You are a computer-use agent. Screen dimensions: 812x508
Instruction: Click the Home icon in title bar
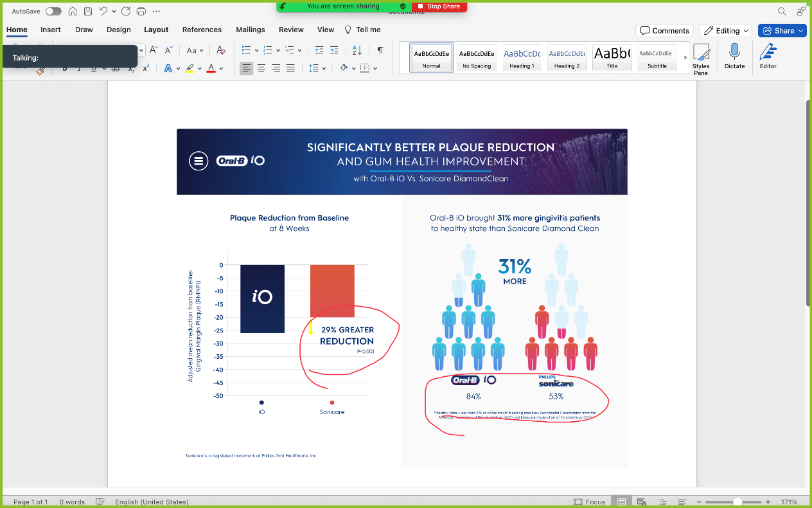[x=73, y=12]
